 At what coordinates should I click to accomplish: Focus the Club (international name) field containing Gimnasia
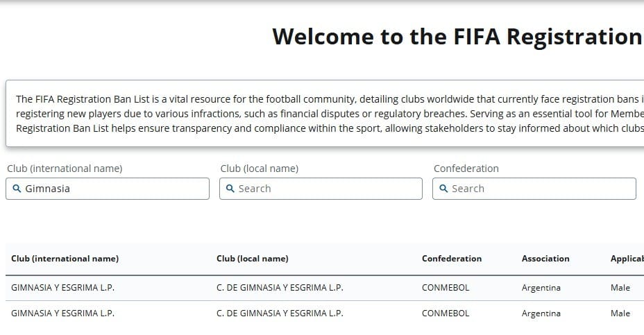click(x=111, y=189)
